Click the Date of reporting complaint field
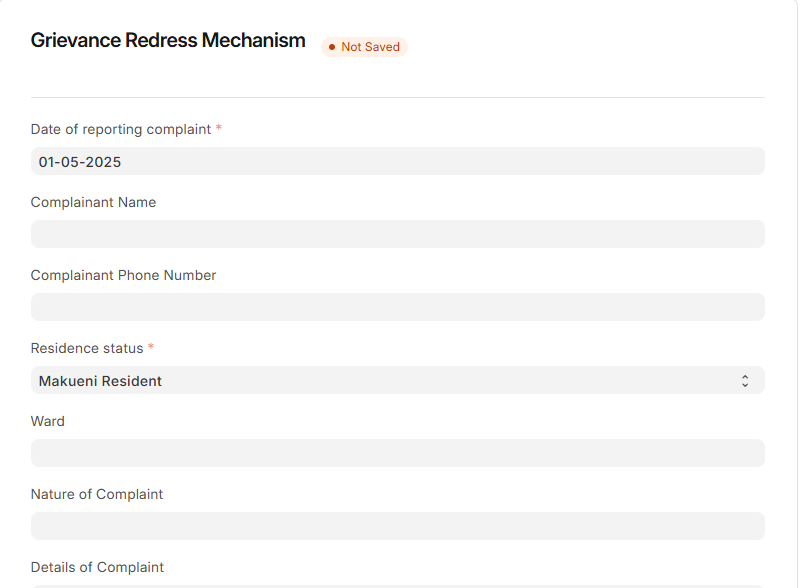This screenshot has width=801, height=588. click(397, 161)
